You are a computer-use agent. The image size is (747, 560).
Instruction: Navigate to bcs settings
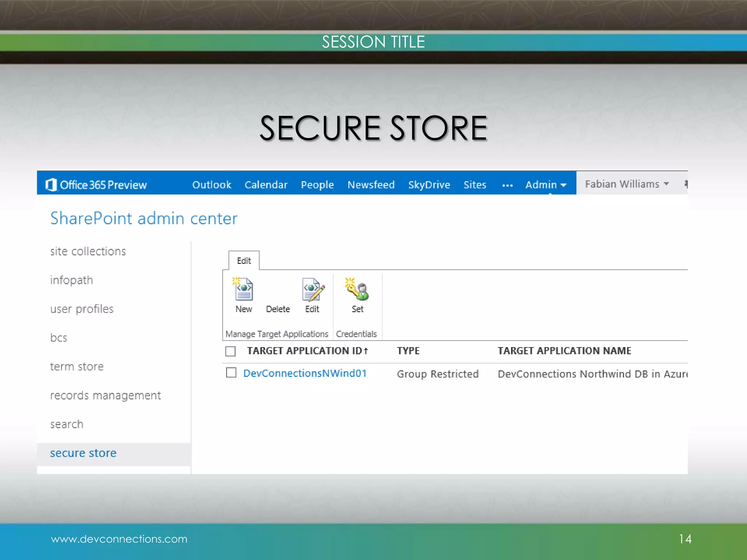tap(59, 338)
